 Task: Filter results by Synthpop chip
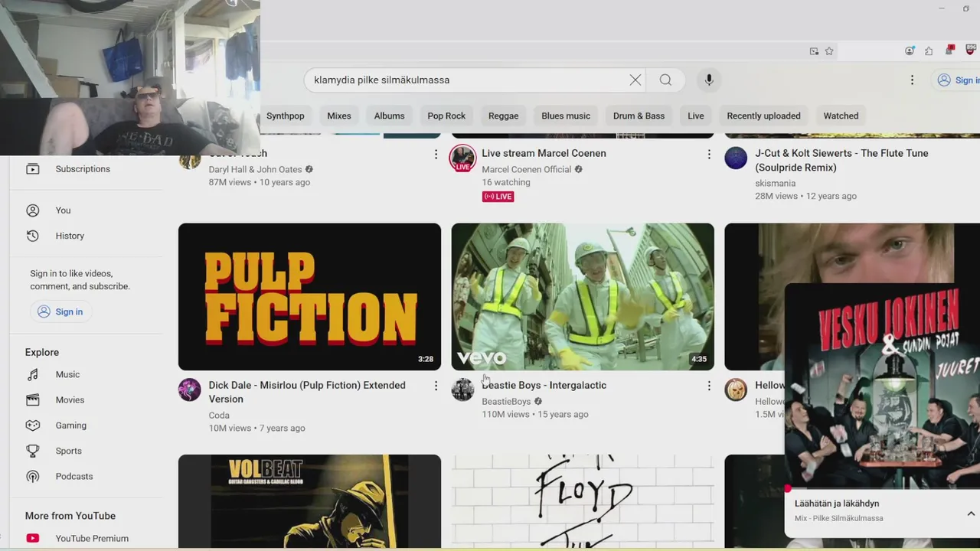[285, 116]
